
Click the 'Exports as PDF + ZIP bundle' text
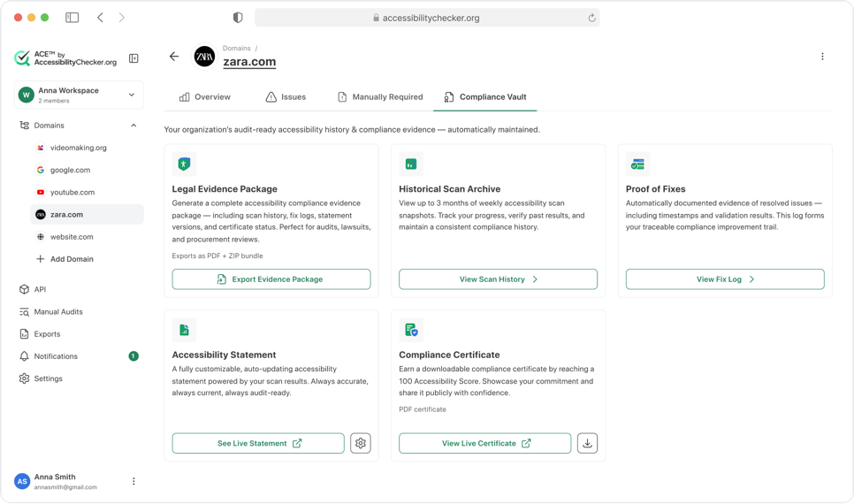[x=217, y=256]
